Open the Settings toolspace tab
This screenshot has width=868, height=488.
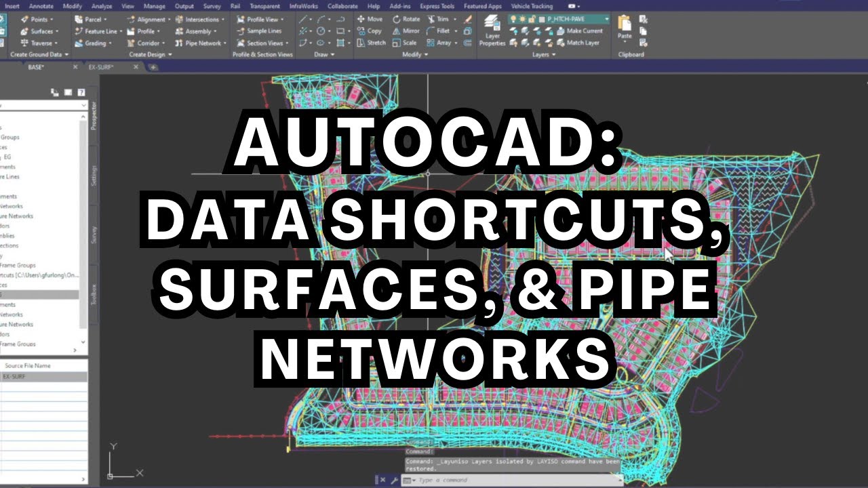pos(94,175)
